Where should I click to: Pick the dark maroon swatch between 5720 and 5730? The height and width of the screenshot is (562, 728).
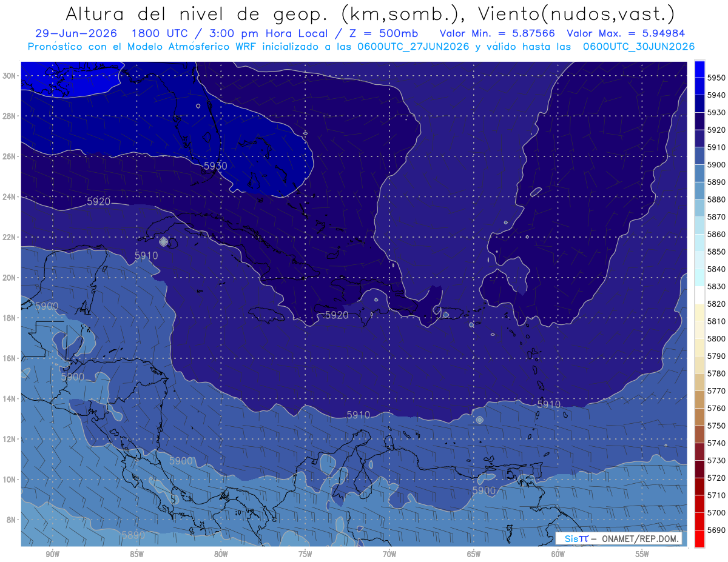click(699, 469)
